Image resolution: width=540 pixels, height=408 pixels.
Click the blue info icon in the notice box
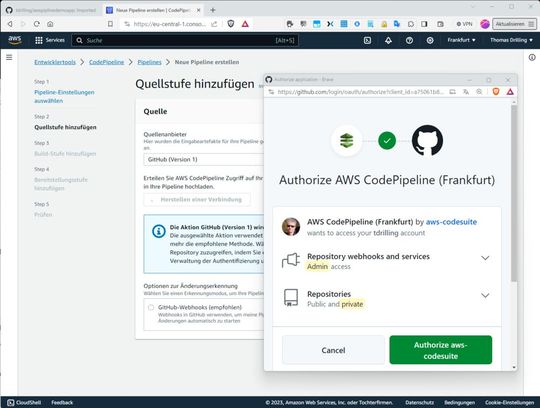pyautogui.click(x=158, y=231)
